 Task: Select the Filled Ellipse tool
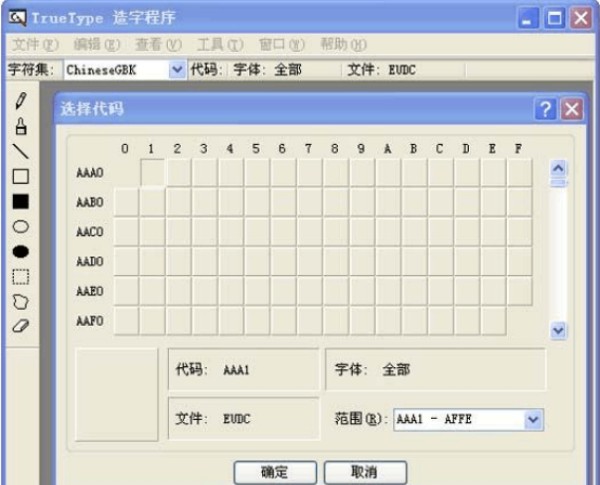[x=21, y=251]
